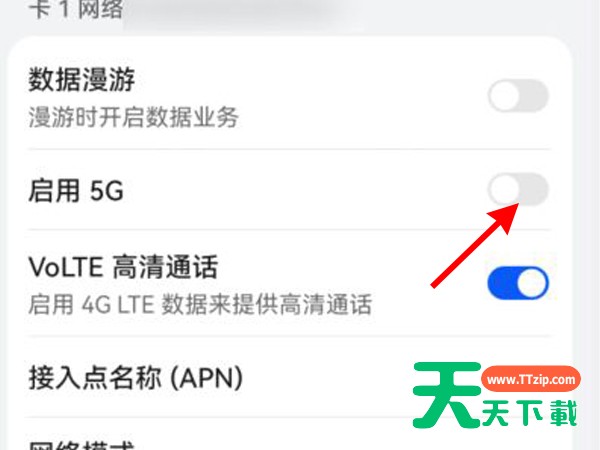Click the 卡 1 网络 section header
The image size is (600, 450).
coord(76,8)
